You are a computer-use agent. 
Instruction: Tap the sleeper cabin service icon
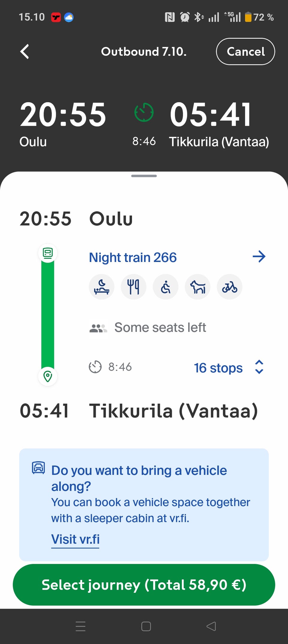pyautogui.click(x=102, y=287)
